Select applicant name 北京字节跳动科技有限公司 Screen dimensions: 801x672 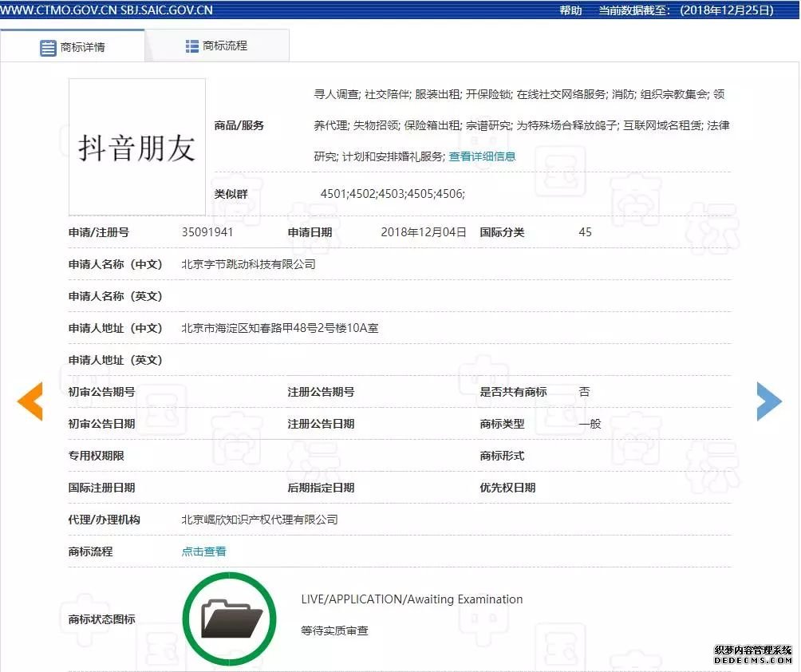click(249, 264)
